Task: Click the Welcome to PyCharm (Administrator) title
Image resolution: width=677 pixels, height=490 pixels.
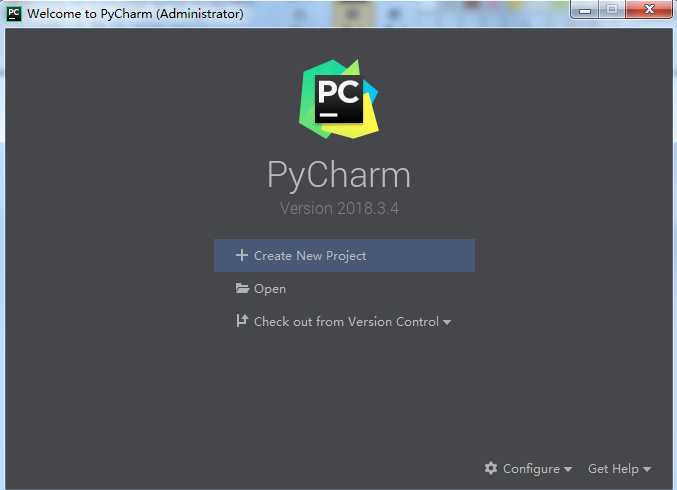Action: [135, 14]
